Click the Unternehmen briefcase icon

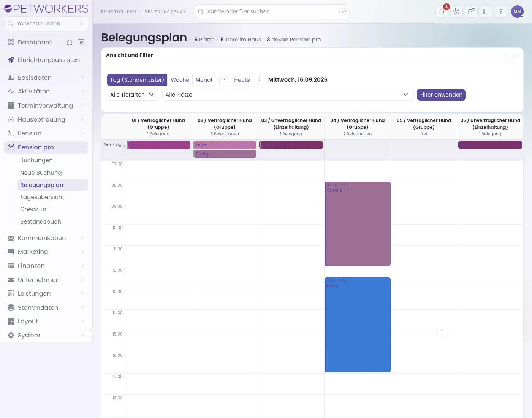[x=11, y=280]
